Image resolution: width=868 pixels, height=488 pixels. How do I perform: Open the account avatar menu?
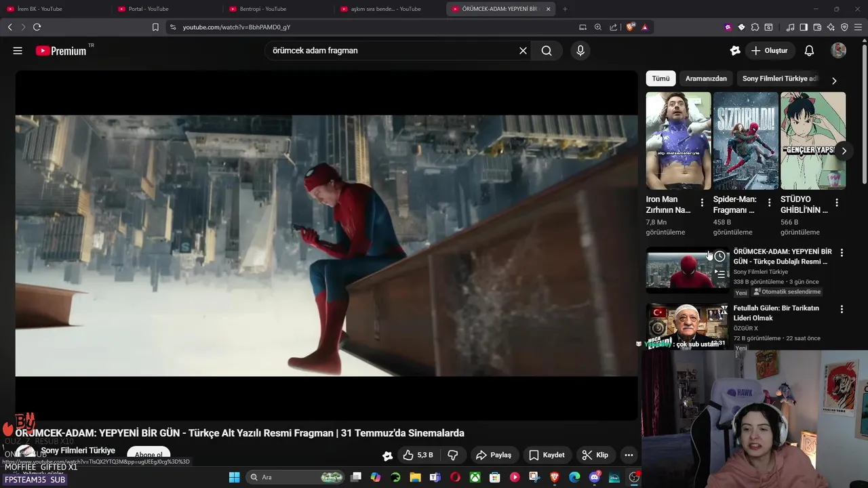point(839,51)
